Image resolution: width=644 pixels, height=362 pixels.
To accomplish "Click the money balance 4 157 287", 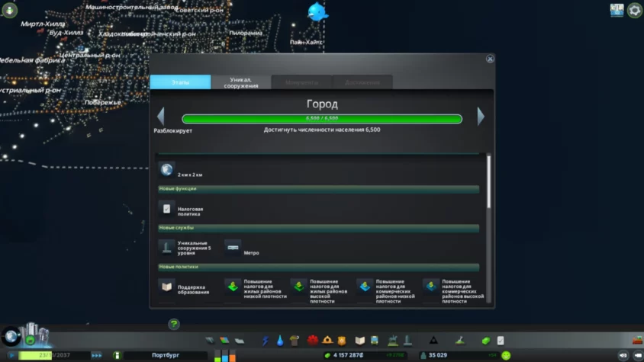I will tap(348, 355).
